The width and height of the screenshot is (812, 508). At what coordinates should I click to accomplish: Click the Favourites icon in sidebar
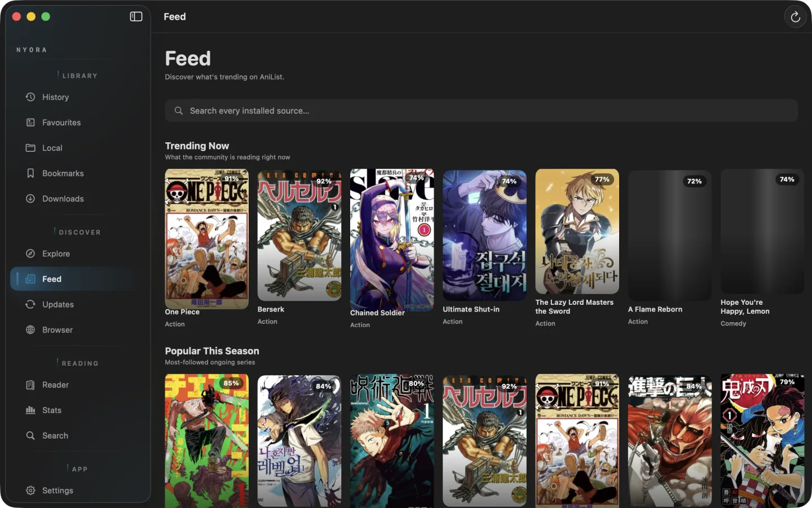tap(30, 122)
